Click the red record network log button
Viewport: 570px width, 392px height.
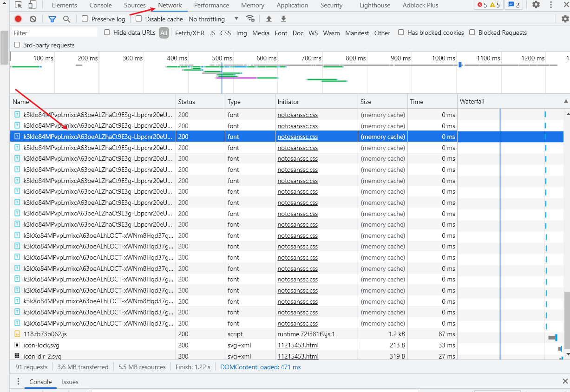click(18, 19)
